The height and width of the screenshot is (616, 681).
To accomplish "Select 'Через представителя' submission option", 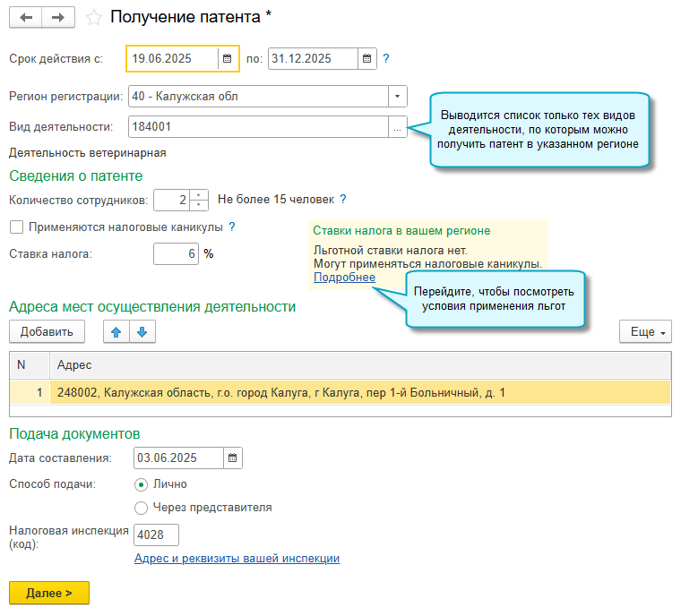I will tap(141, 508).
